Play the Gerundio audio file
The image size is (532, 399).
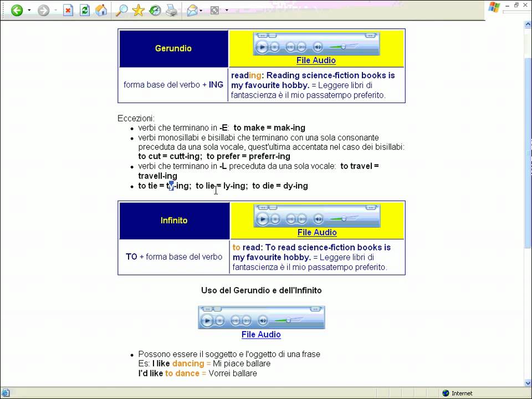coord(262,47)
